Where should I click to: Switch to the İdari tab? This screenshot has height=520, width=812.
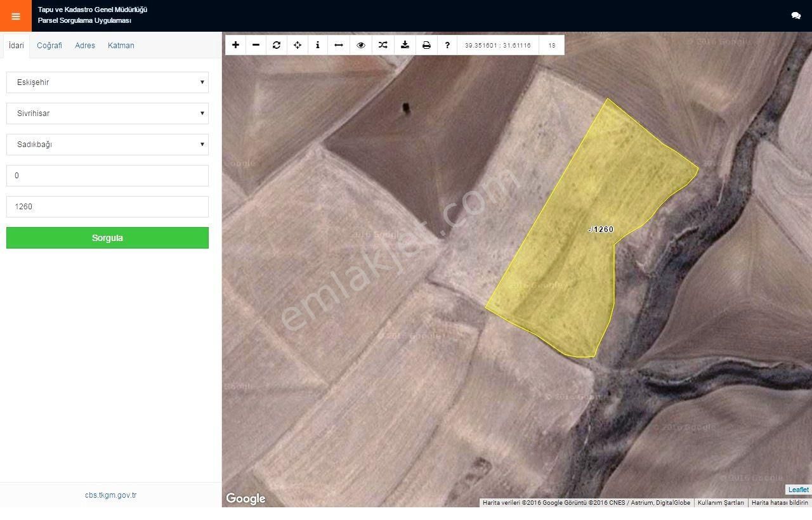pyautogui.click(x=16, y=46)
